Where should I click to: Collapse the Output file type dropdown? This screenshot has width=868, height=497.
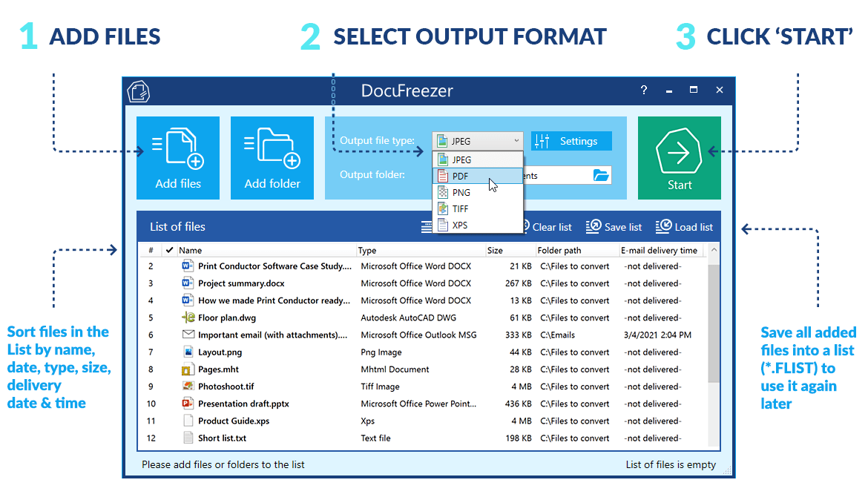click(478, 141)
